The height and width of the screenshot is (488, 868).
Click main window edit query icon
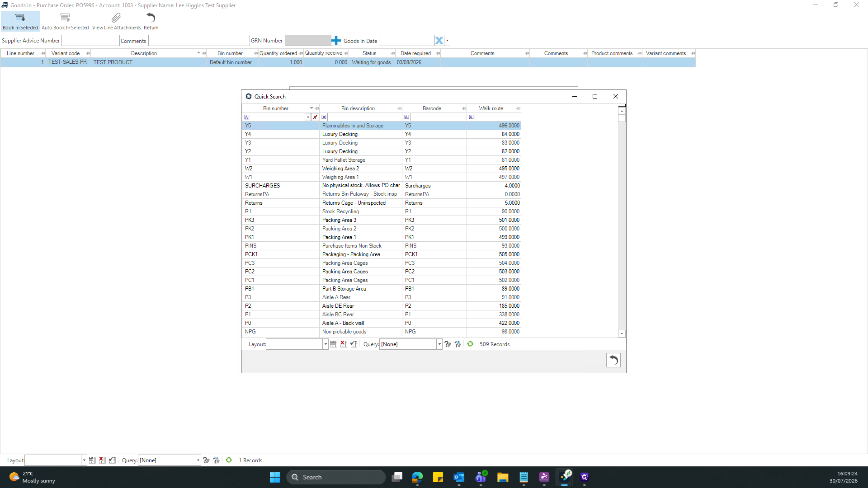pyautogui.click(x=216, y=460)
